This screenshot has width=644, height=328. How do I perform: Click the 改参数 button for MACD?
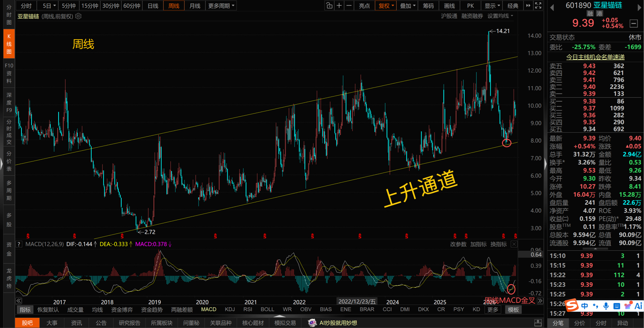458,244
